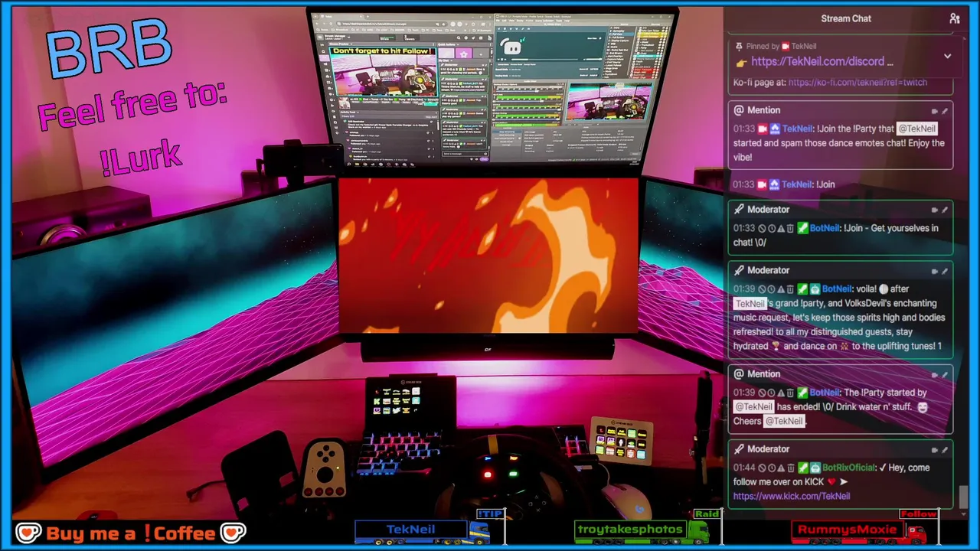
Task: Click trash delete icon on BotRixOficial's message
Action: point(790,468)
